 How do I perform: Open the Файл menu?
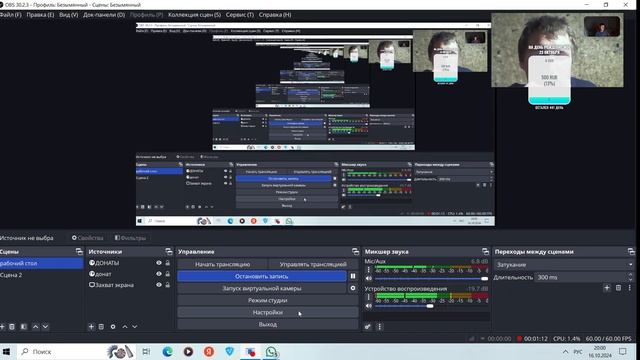[11, 15]
